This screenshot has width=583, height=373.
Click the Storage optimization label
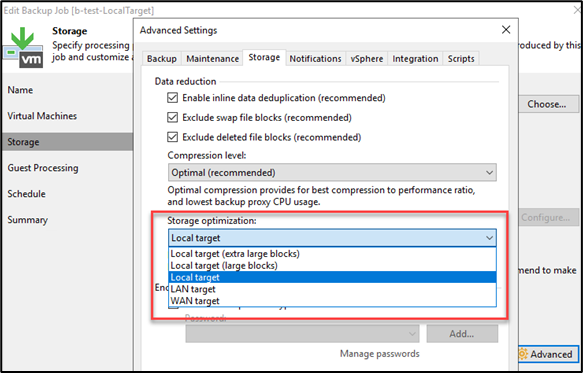(212, 221)
